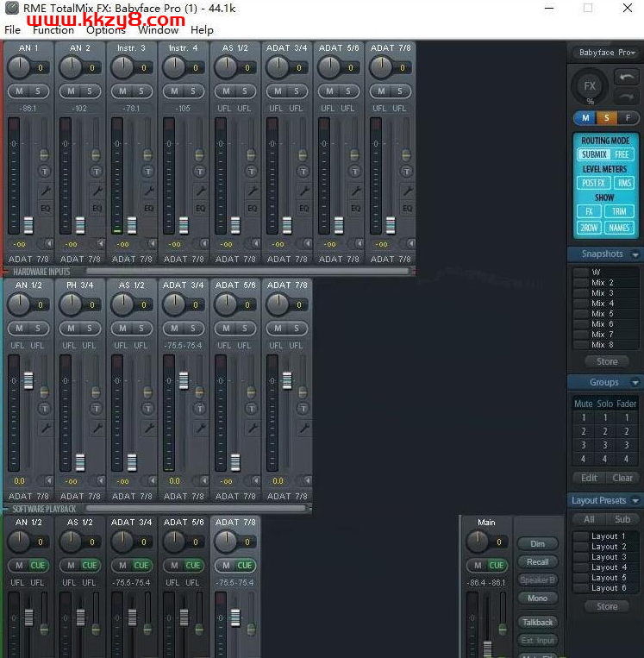Click routing arrow on PH 3/4 playback channel
The image size is (644, 658).
[100, 480]
